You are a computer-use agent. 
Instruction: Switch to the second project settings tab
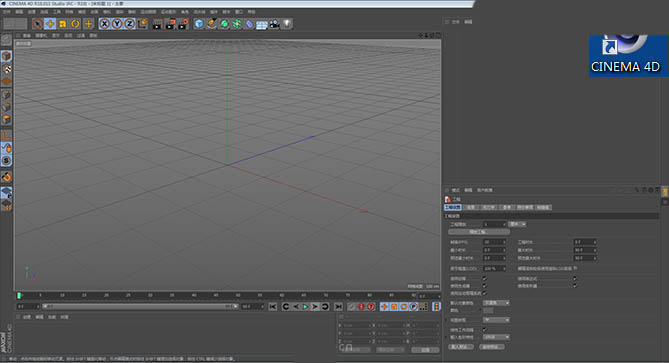(x=471, y=207)
